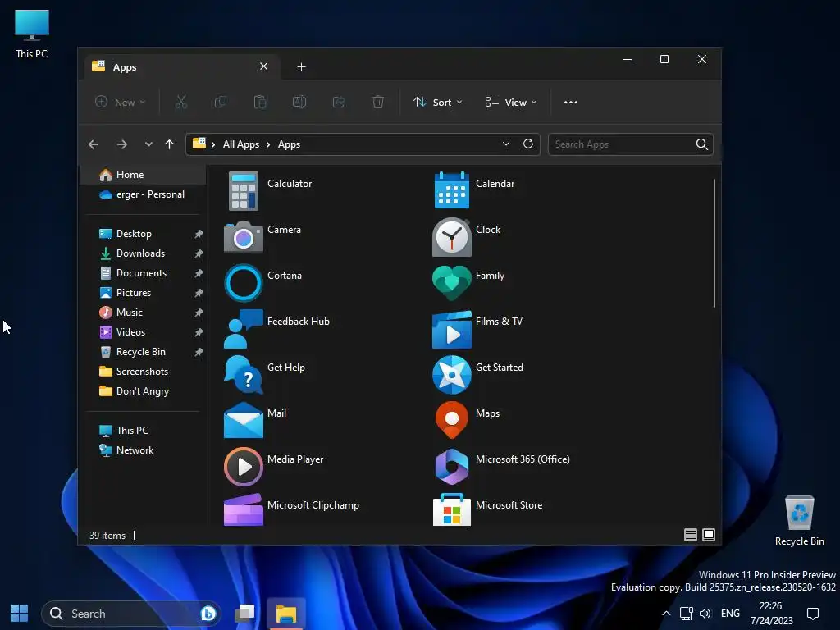Image resolution: width=840 pixels, height=630 pixels.
Task: Open the Feedback Hub icon
Action: [243, 329]
